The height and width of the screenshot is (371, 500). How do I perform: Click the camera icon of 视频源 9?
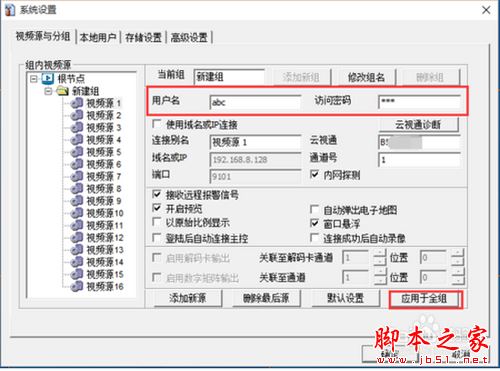pos(77,201)
